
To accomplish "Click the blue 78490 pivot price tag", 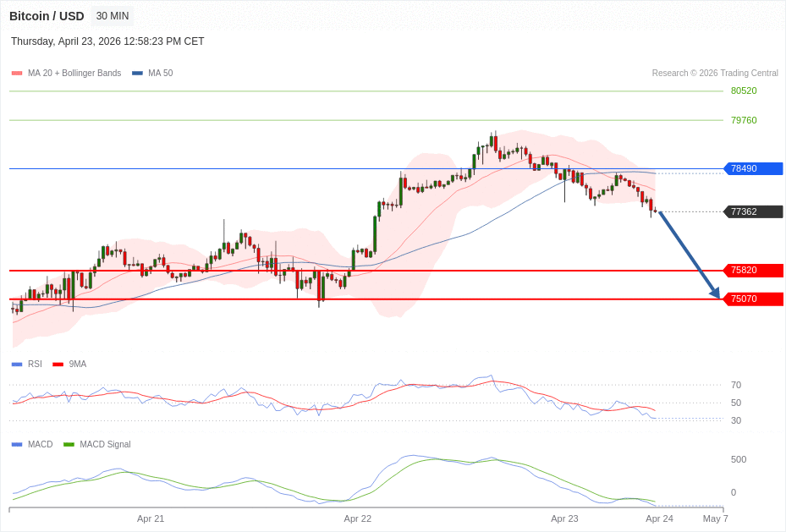I will pos(752,168).
